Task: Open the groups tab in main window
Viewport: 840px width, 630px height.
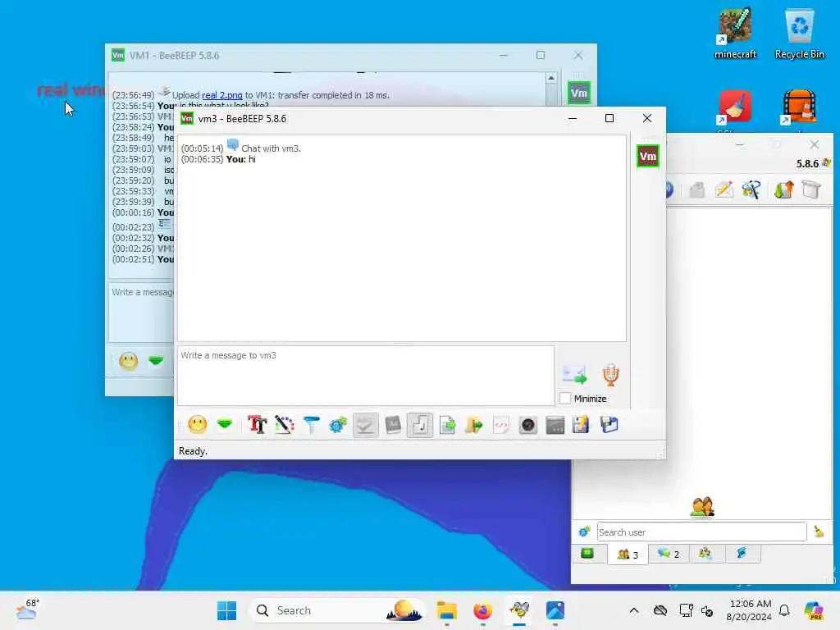Action: coord(705,554)
